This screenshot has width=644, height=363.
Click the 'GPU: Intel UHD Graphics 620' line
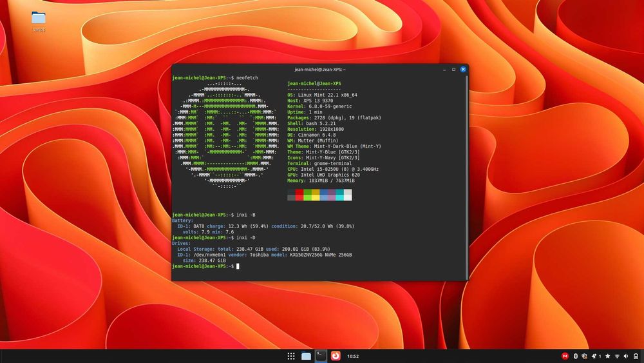324,175
